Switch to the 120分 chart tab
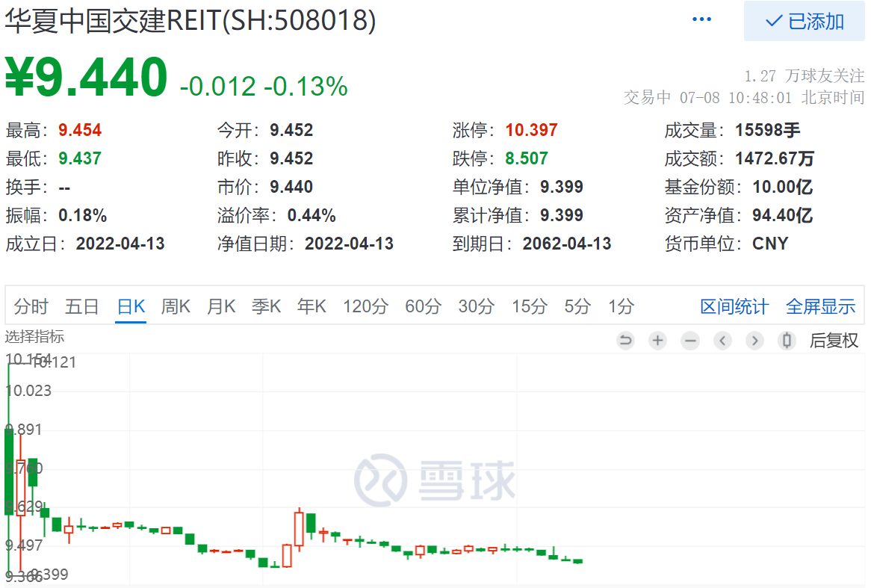 coord(365,306)
